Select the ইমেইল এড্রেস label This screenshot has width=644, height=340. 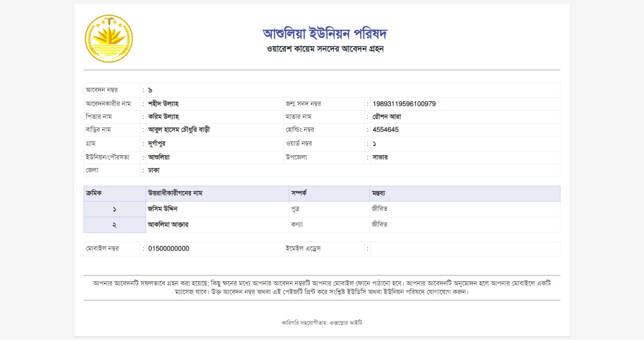(x=303, y=249)
